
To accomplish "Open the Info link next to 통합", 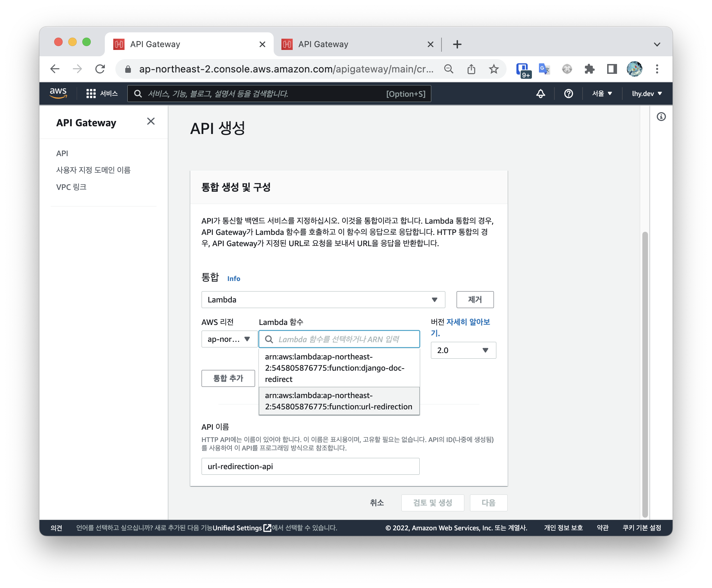I will (234, 279).
